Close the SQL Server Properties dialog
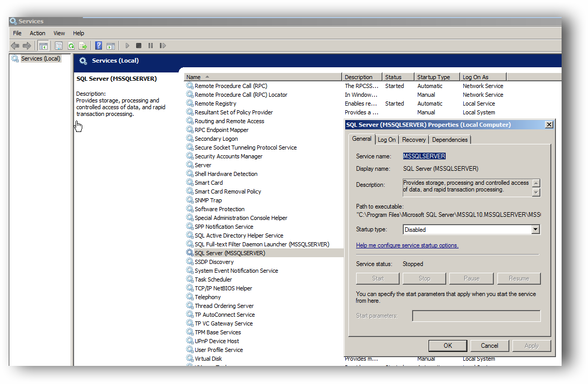The width and height of the screenshot is (588, 384). tap(549, 125)
